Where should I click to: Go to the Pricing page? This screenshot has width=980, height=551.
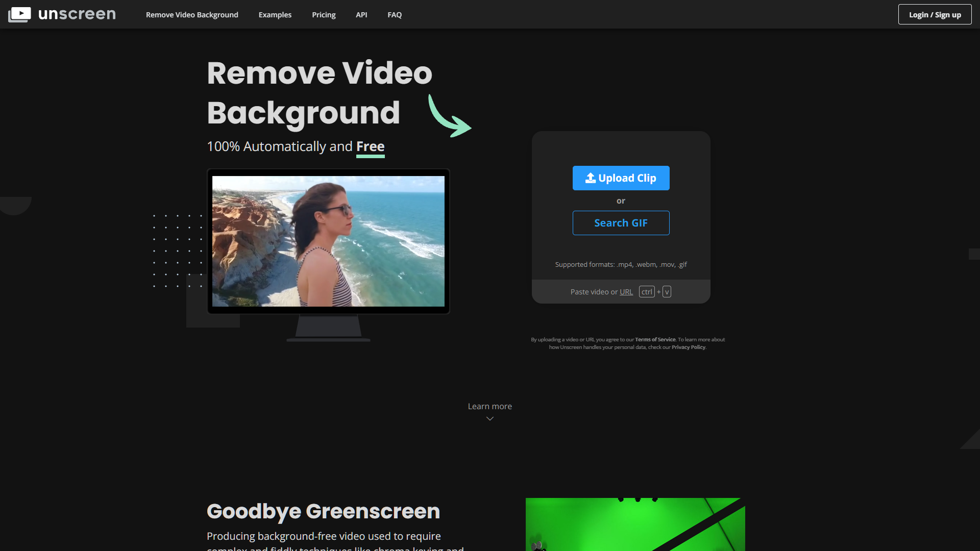pos(324,15)
